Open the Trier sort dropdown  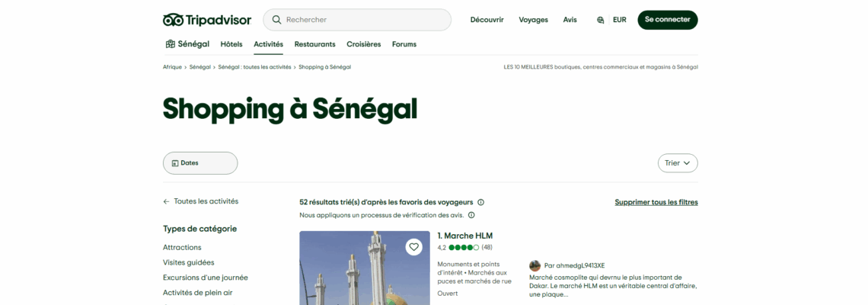click(677, 163)
